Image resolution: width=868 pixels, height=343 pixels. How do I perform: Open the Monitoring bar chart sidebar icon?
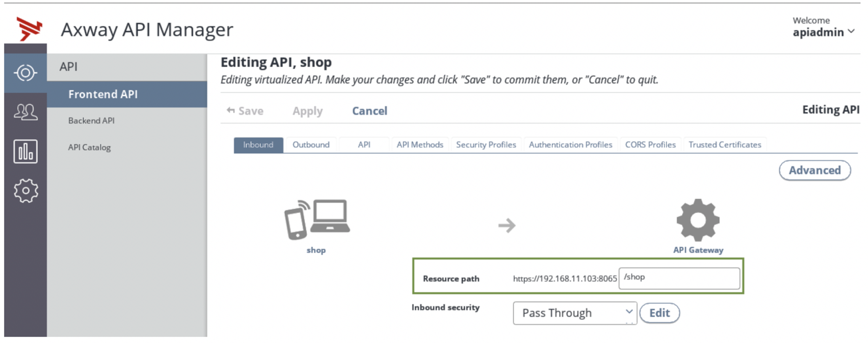tap(25, 152)
